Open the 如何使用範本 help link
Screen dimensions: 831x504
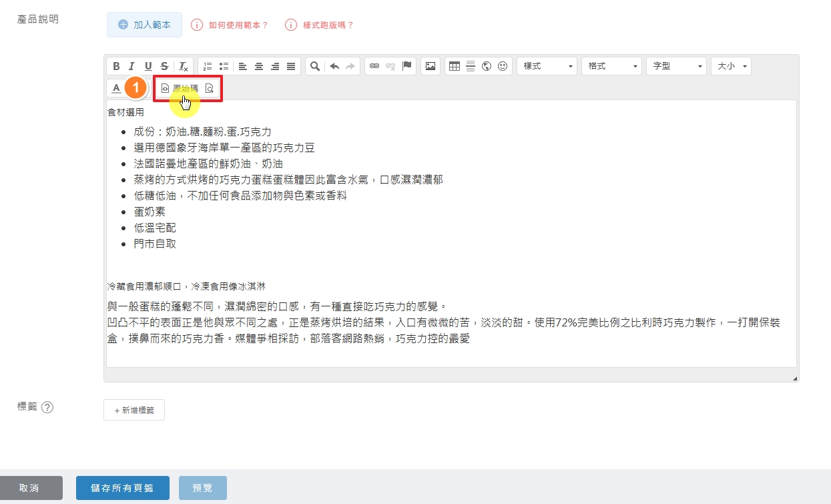[x=230, y=25]
